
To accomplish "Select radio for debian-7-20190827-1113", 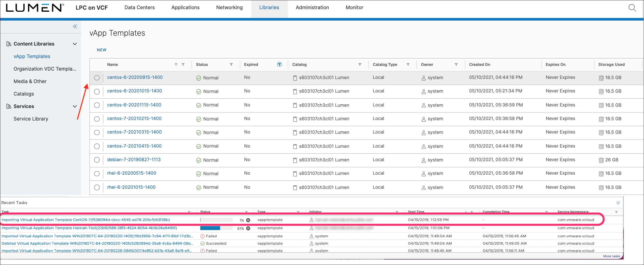I will click(97, 160).
